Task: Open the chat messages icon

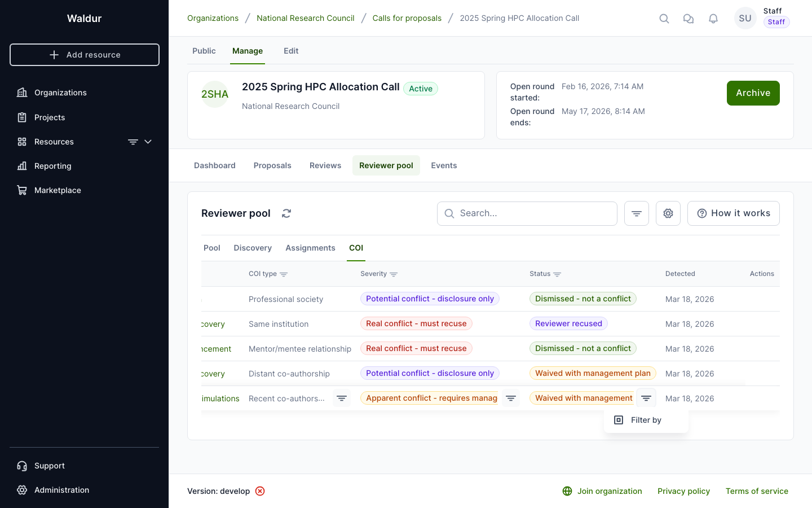Action: pyautogui.click(x=689, y=19)
